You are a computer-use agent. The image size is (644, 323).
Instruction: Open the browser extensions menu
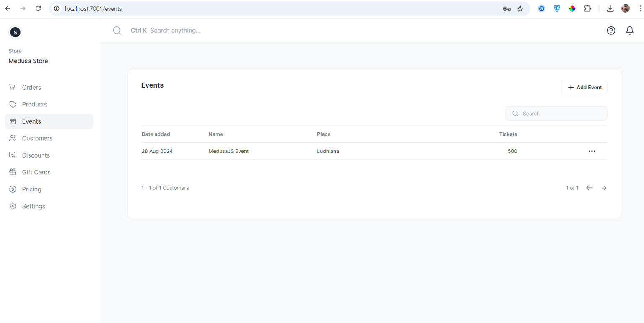pos(587,8)
